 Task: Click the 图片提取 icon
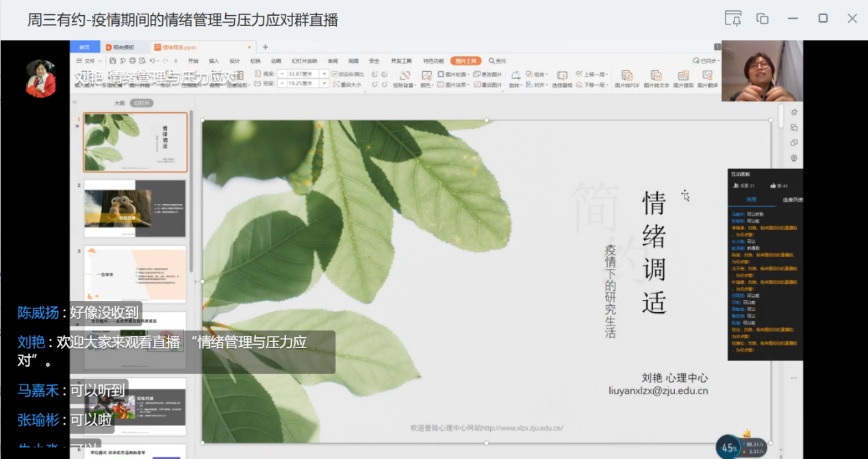coord(682,76)
